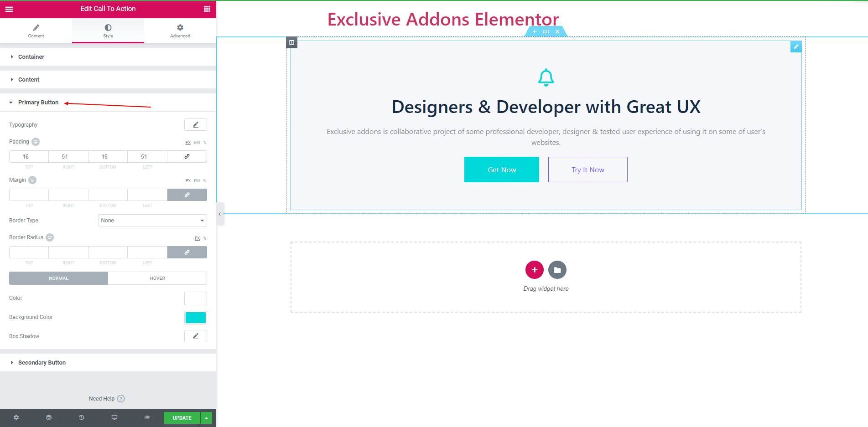The height and width of the screenshot is (427, 868).
Task: Select PX unit for Margin
Action: [188, 181]
